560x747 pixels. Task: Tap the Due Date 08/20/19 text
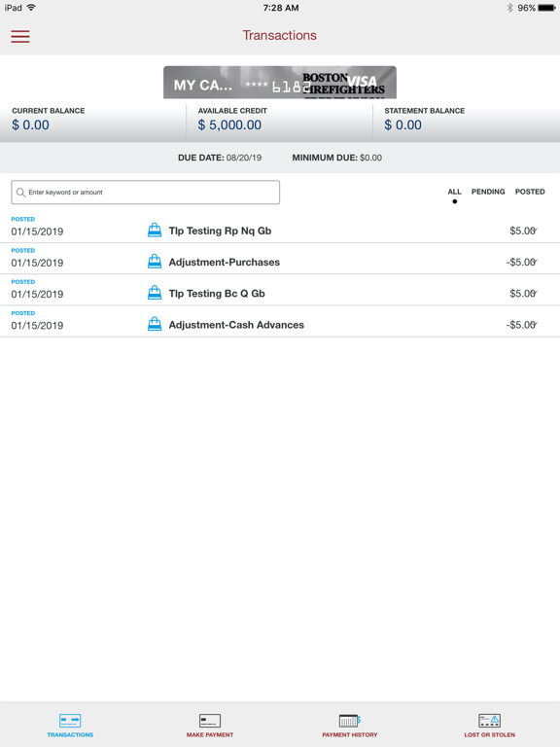coord(220,158)
